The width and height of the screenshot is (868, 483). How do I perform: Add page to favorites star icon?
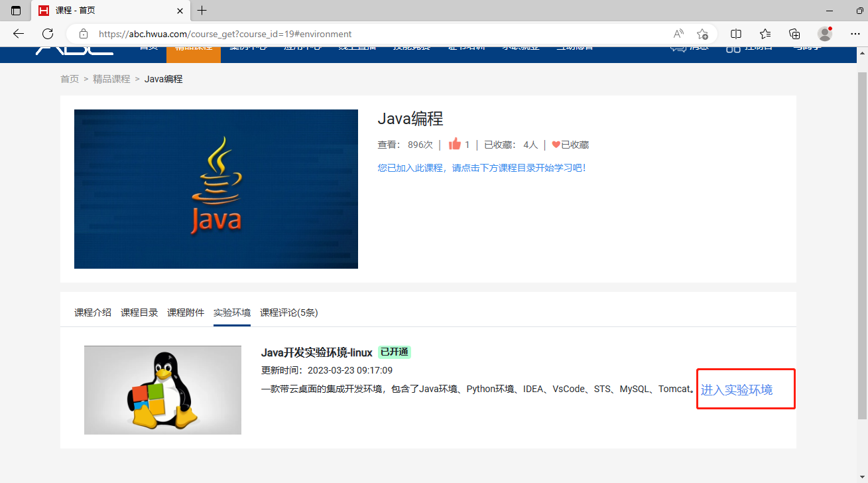[x=703, y=34]
